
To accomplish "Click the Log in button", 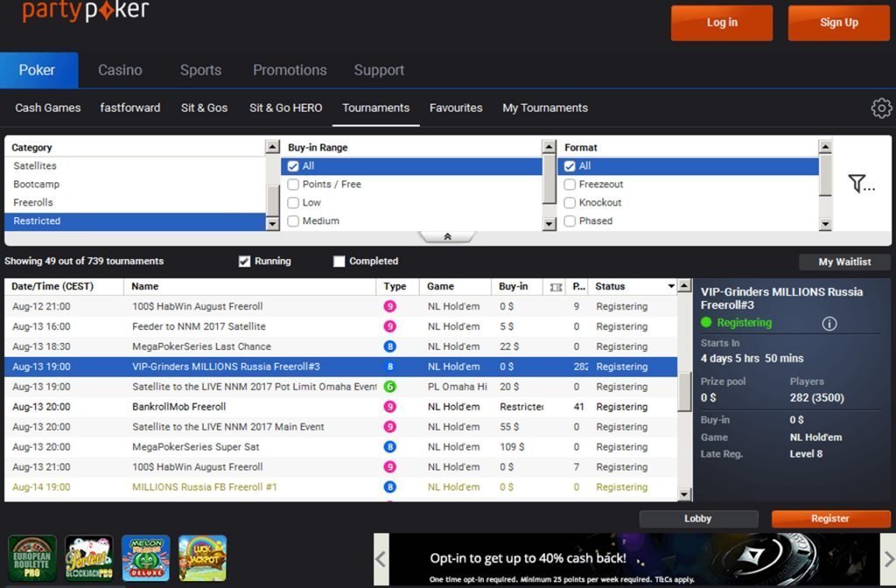I will click(722, 23).
